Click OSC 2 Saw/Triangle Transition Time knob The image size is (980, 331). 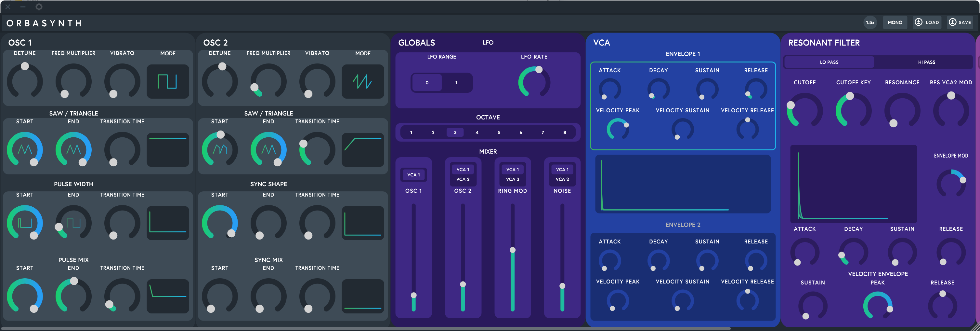point(317,149)
